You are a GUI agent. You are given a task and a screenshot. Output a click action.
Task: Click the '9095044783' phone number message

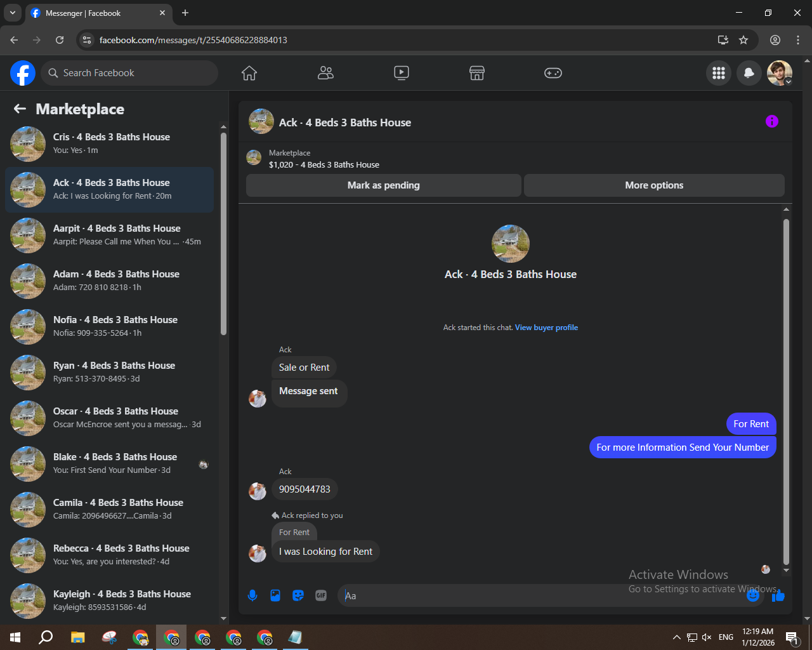(304, 489)
